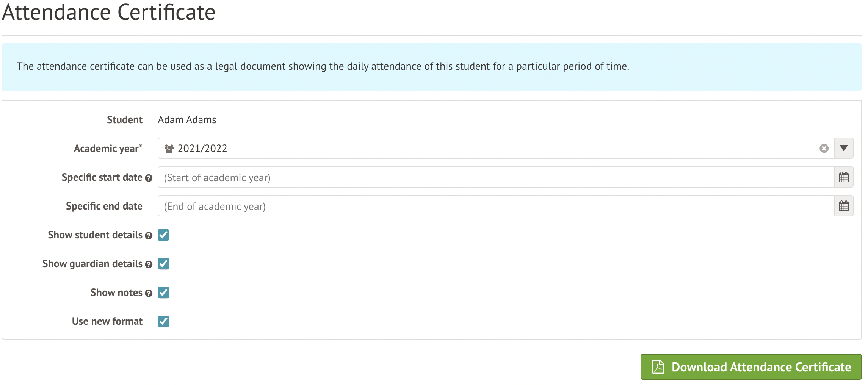Click help icon beside Show guardian details
Screen dimensions: 868x385
[x=149, y=264]
